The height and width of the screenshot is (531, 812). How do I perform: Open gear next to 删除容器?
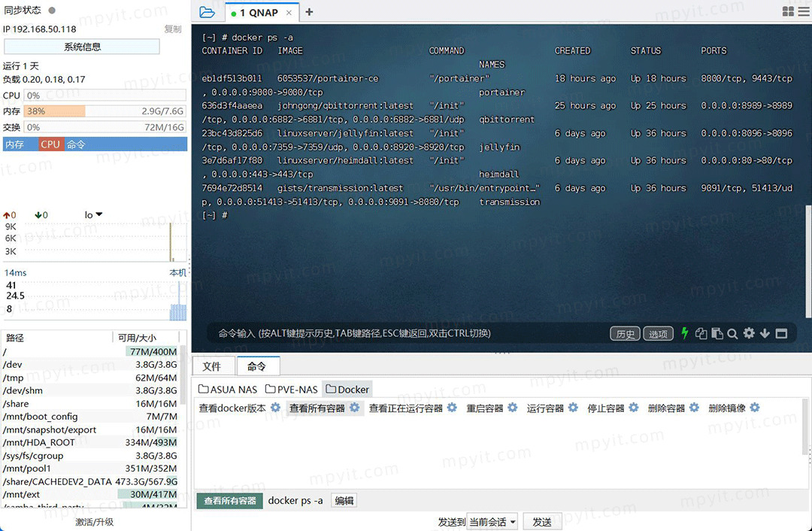pos(694,408)
